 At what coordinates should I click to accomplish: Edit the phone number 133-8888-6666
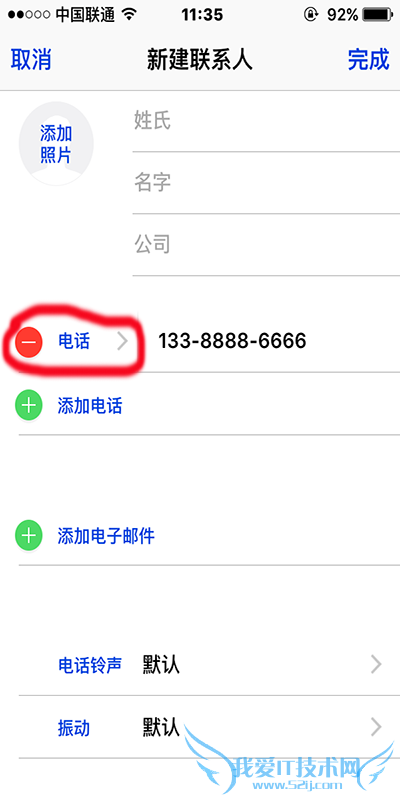(232, 341)
